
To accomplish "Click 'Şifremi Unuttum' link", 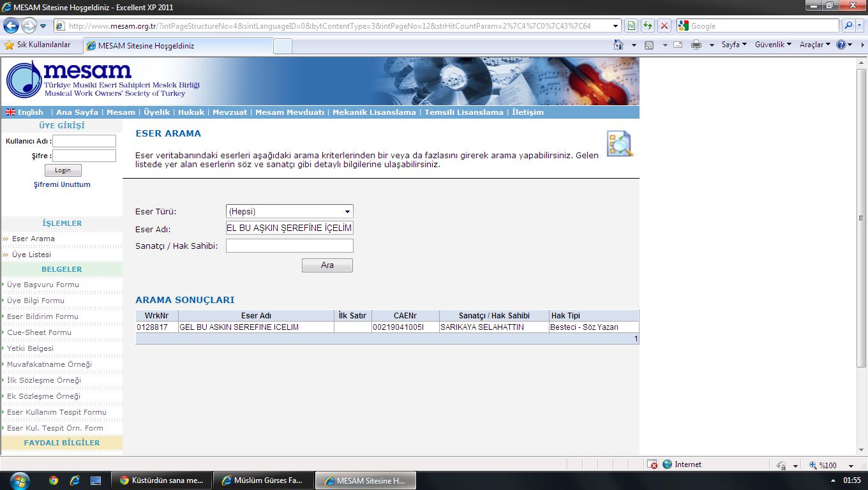I will (62, 184).
